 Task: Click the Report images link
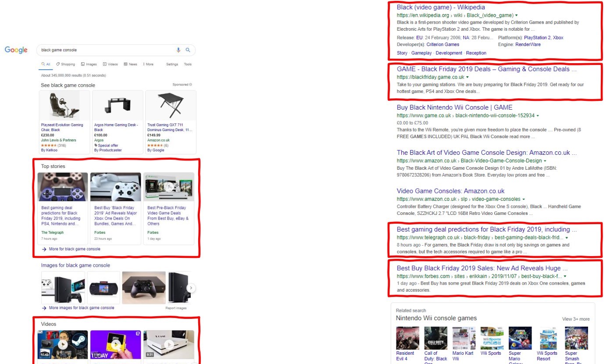tap(176, 308)
